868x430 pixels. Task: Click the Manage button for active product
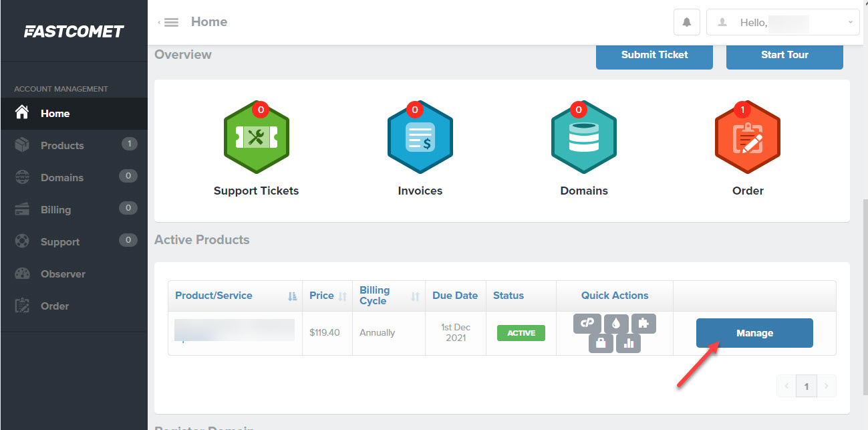(x=754, y=333)
